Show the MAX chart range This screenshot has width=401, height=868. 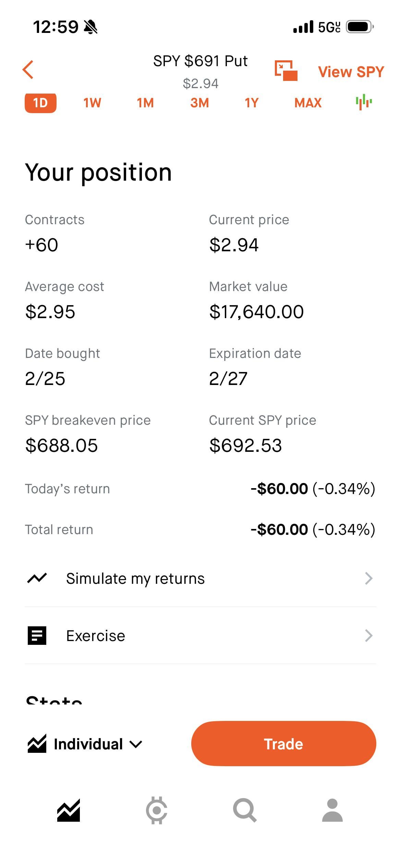pos(308,103)
